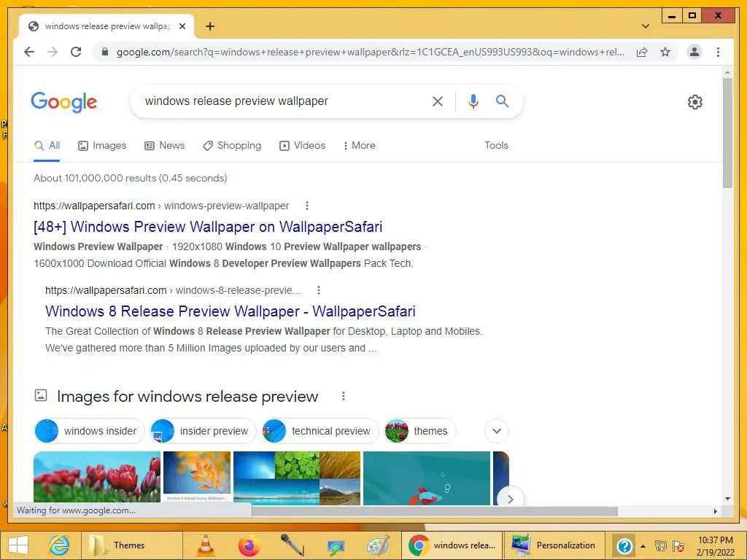Close the windows release preview wallpaper tab

click(x=182, y=26)
